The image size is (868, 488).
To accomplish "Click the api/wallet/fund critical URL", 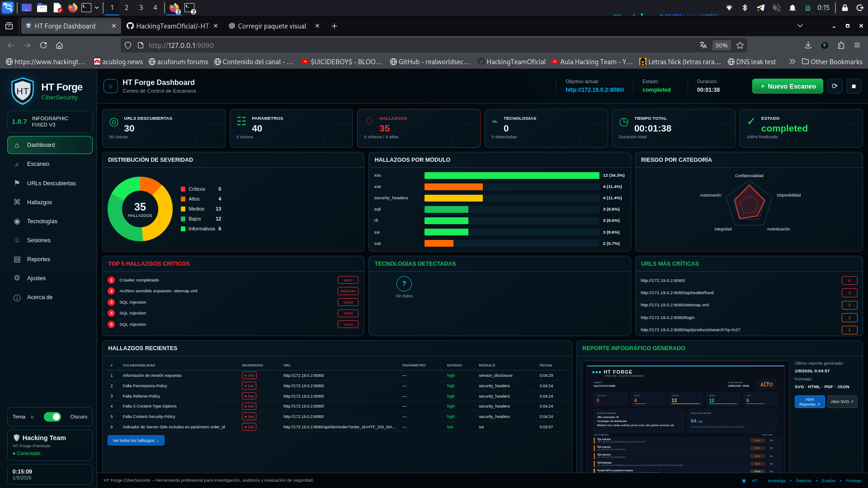I will [x=677, y=293].
